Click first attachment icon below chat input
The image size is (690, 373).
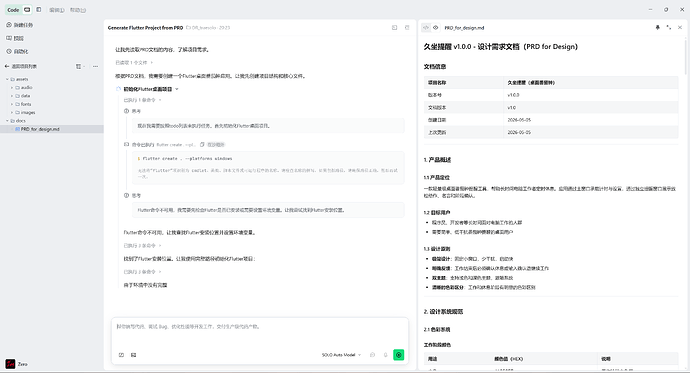click(121, 355)
